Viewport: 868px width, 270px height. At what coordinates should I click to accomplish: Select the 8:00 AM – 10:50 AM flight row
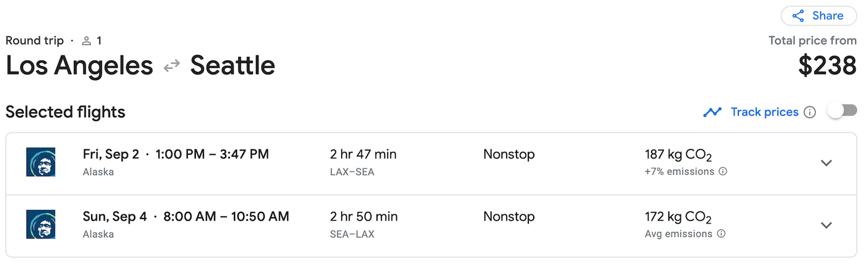pyautogui.click(x=431, y=226)
